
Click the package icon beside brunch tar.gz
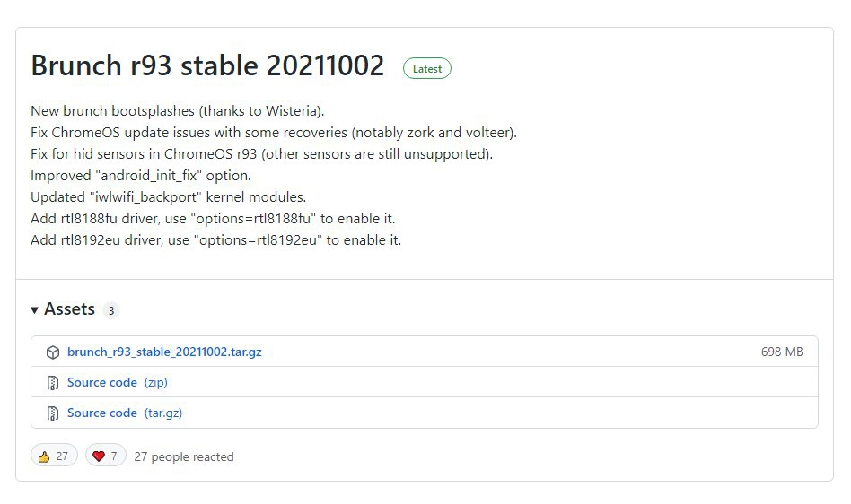click(x=53, y=352)
